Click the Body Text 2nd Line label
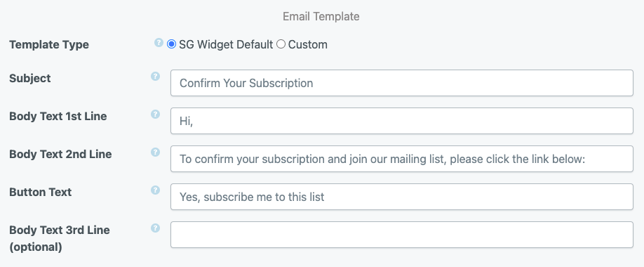Image resolution: width=644 pixels, height=267 pixels. click(x=60, y=154)
